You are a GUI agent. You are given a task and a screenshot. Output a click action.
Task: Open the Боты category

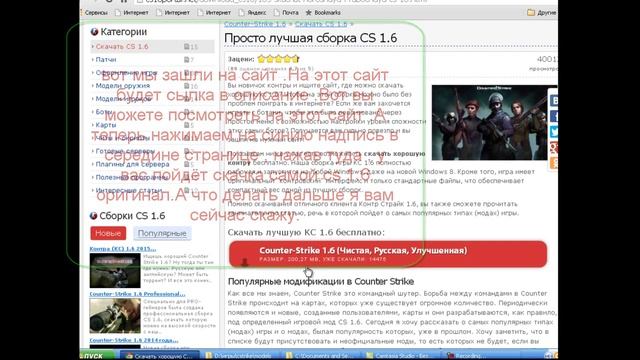[104, 112]
